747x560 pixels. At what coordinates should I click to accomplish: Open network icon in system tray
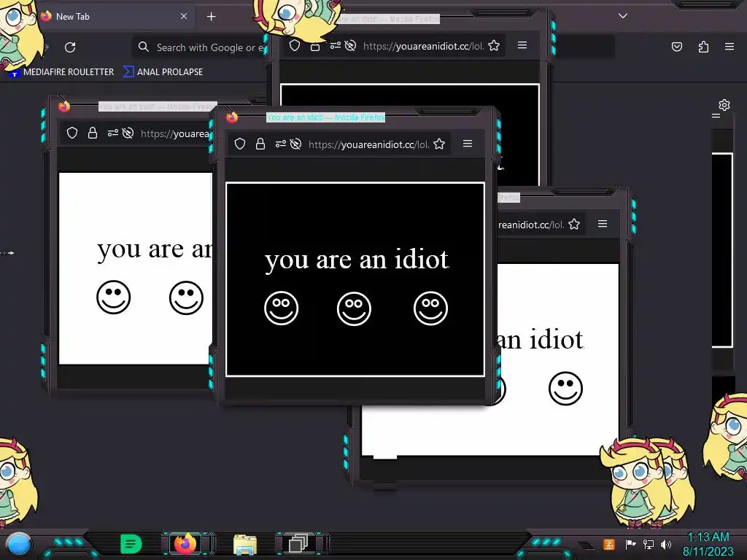pos(649,544)
